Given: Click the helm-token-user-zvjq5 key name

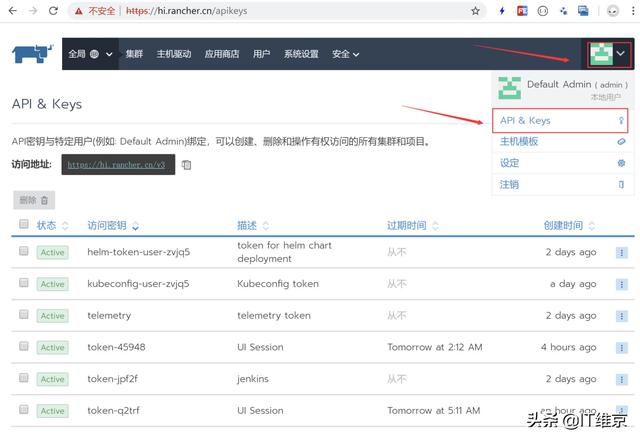Looking at the screenshot, I should [139, 252].
